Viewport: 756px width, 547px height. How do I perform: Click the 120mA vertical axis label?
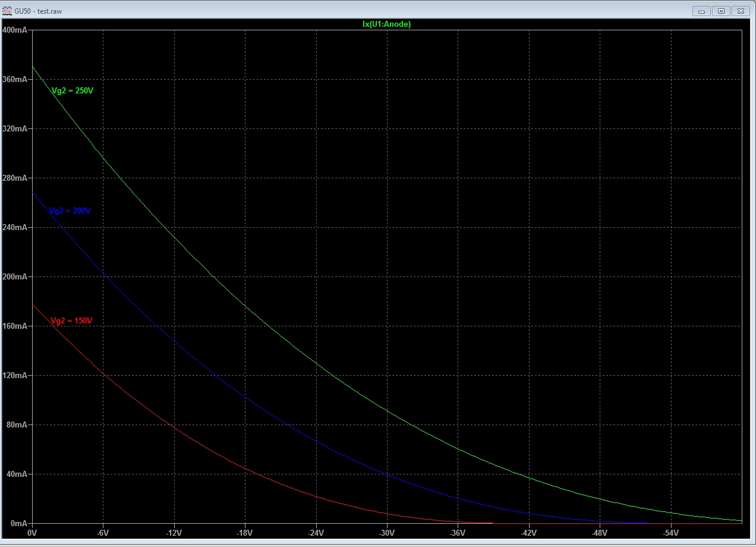pos(14,376)
